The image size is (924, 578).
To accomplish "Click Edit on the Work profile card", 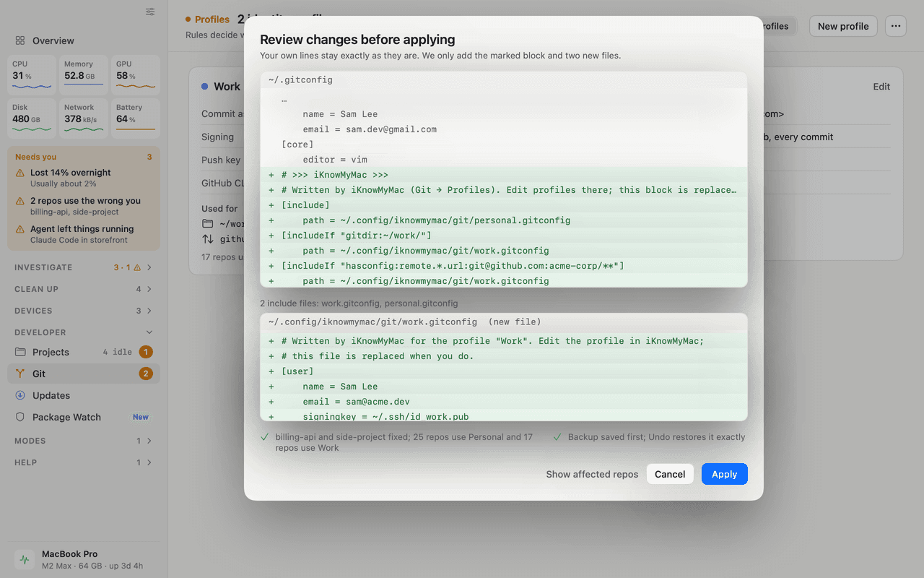I will coord(881,87).
